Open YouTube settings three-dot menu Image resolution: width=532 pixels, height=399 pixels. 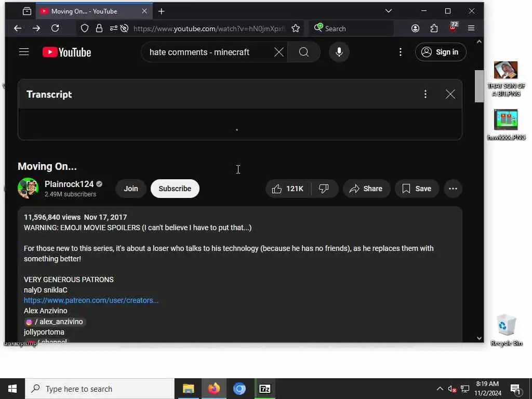(x=401, y=52)
